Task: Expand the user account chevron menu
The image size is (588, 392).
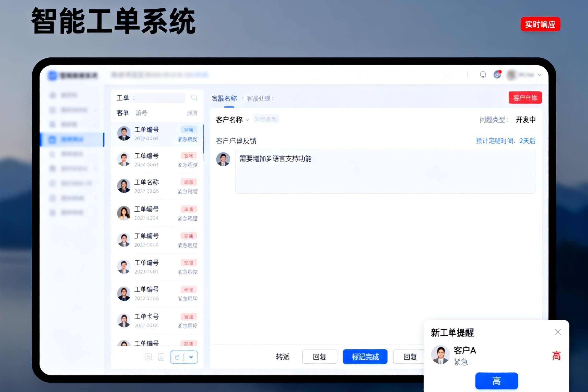Action: [x=539, y=75]
